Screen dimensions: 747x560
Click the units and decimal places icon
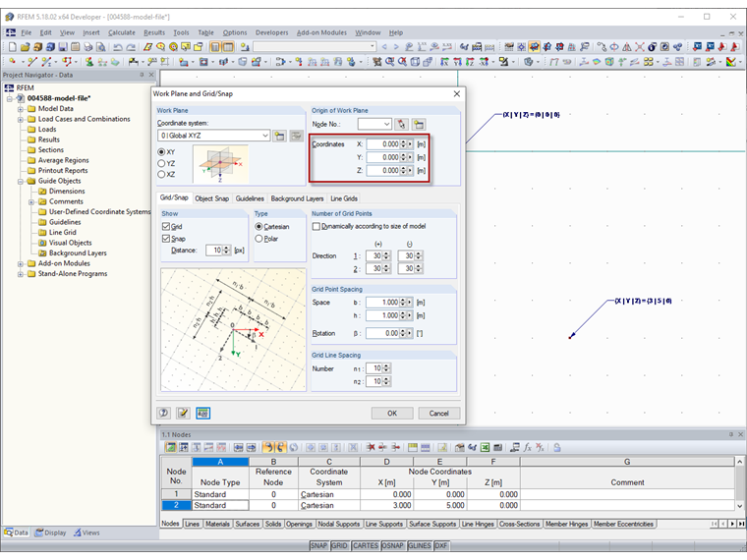[x=202, y=414]
